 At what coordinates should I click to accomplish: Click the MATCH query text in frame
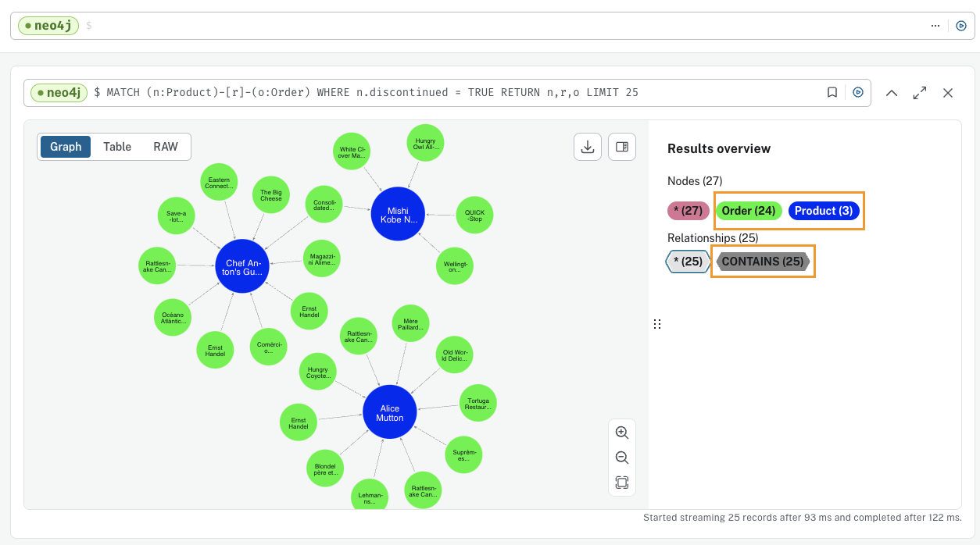tap(372, 92)
